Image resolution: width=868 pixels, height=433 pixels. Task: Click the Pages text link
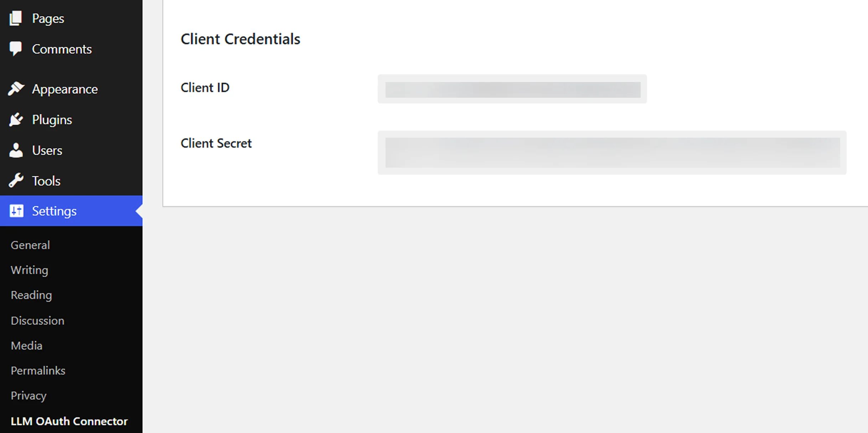(x=48, y=18)
